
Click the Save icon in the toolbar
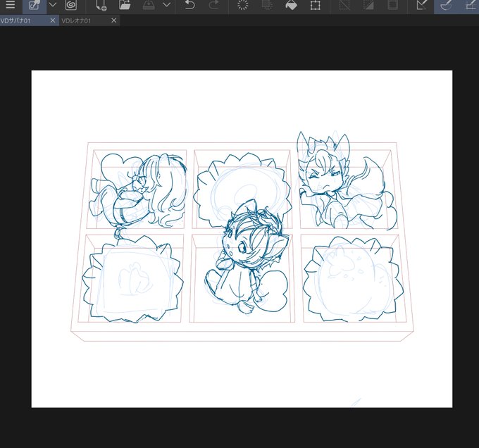tap(149, 5)
